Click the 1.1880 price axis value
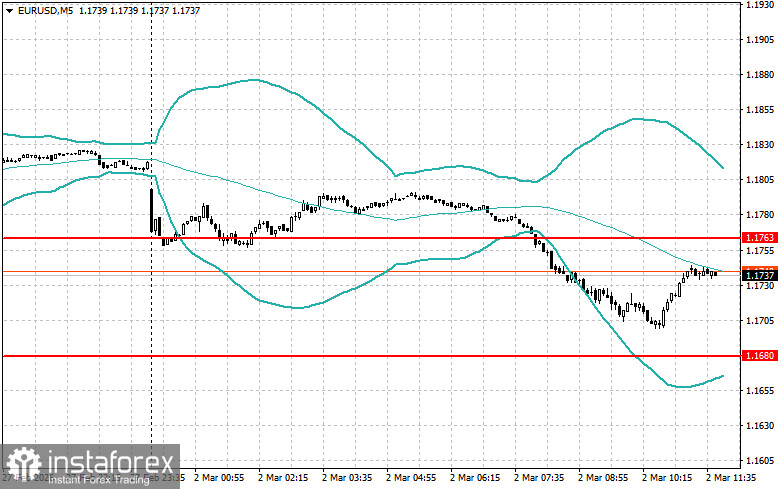Viewport: 781px width, 489px height. [760, 75]
